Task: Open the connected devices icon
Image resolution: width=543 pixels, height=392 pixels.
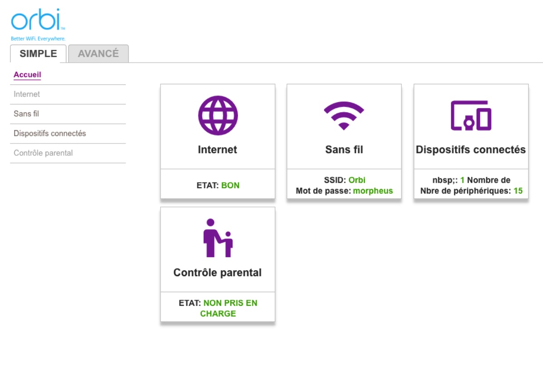Action: [471, 115]
